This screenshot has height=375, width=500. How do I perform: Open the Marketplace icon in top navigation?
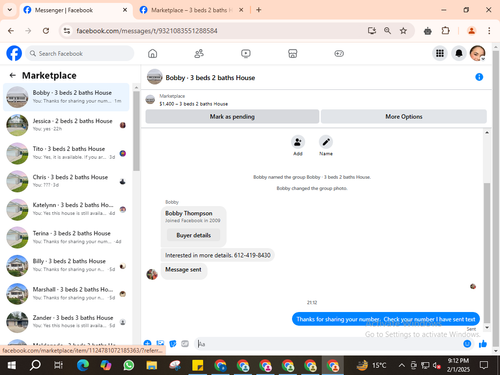(x=293, y=53)
